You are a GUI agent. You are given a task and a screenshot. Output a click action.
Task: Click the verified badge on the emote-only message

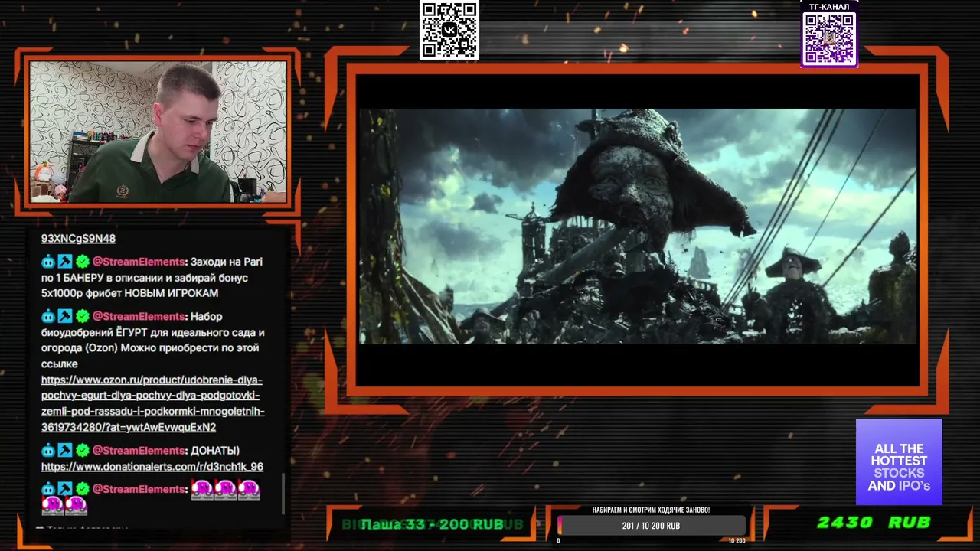(x=82, y=489)
